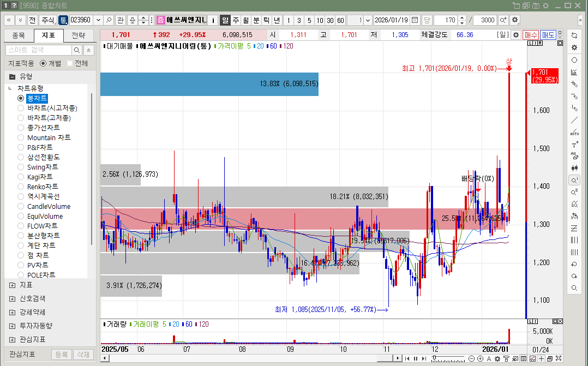Click the smart search magnifier button
The image size is (588, 366).
[x=77, y=50]
